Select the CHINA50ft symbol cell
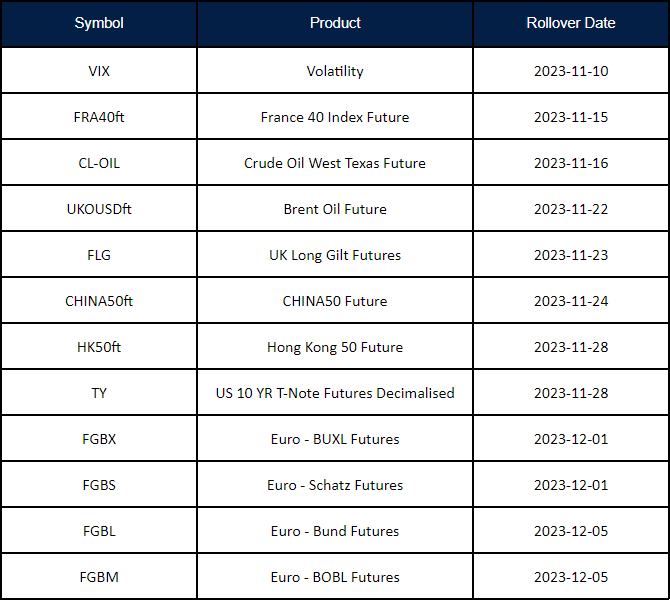The height and width of the screenshot is (600, 670). [99, 301]
